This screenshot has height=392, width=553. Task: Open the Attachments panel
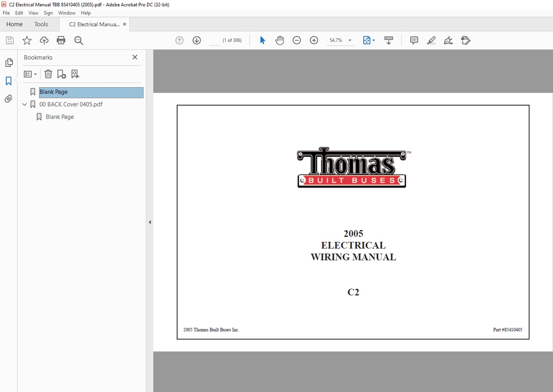tap(8, 98)
